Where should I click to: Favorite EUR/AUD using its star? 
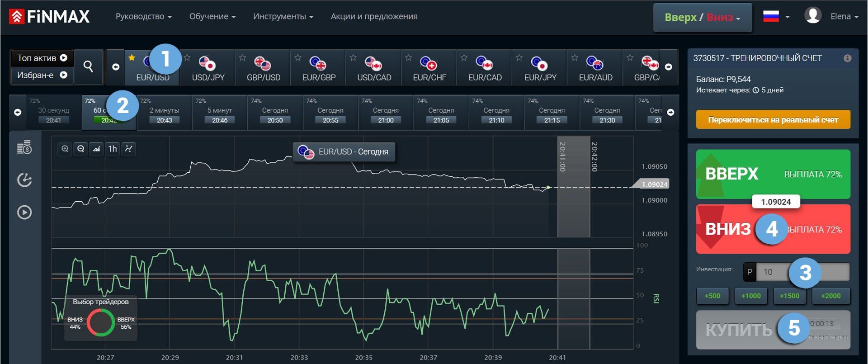click(x=575, y=57)
